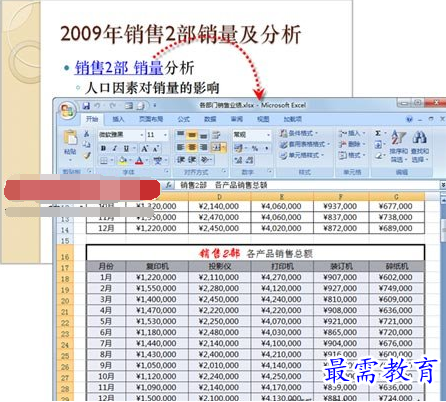Click 删除 in the Cells group
The image size is (446, 402).
351,144
